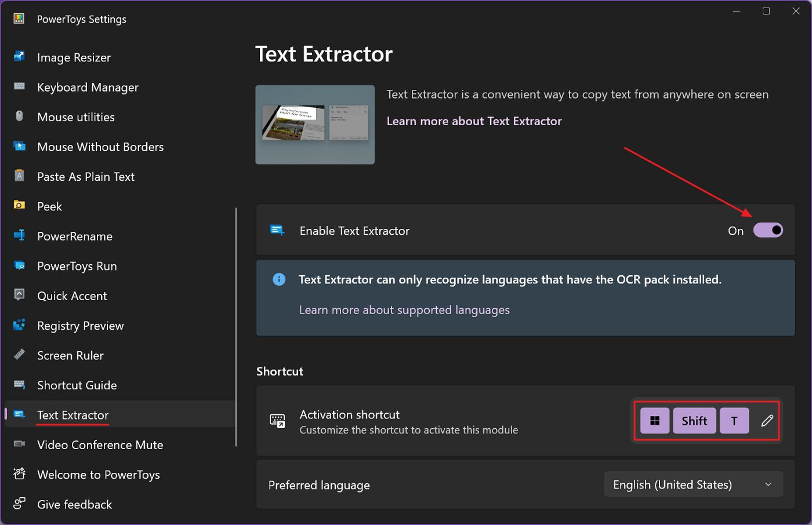Open Learn more about Text Extractor
This screenshot has height=525, width=812.
[474, 121]
